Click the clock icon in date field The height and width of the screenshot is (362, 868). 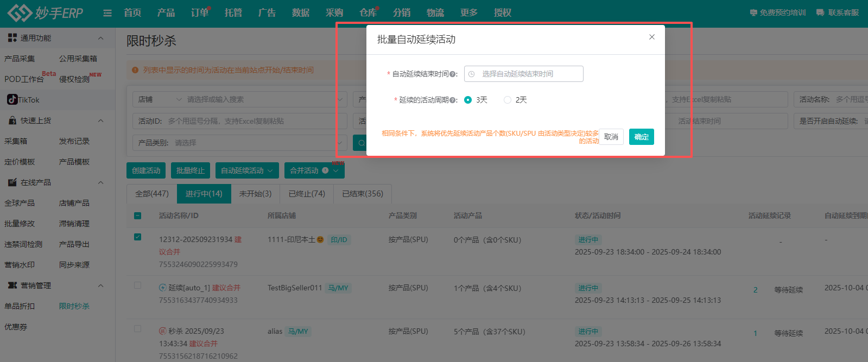[472, 74]
